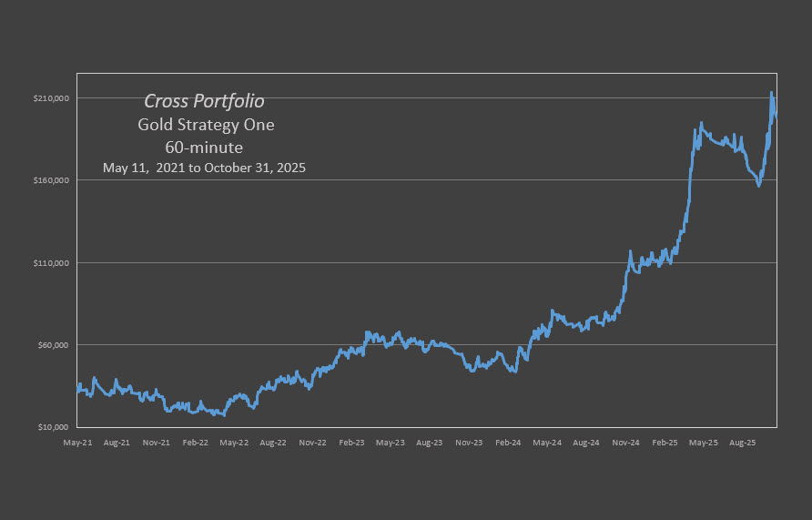Viewport: 812px width, 520px height.
Task: Click the Feb-25 x-axis label
Action: [x=665, y=443]
